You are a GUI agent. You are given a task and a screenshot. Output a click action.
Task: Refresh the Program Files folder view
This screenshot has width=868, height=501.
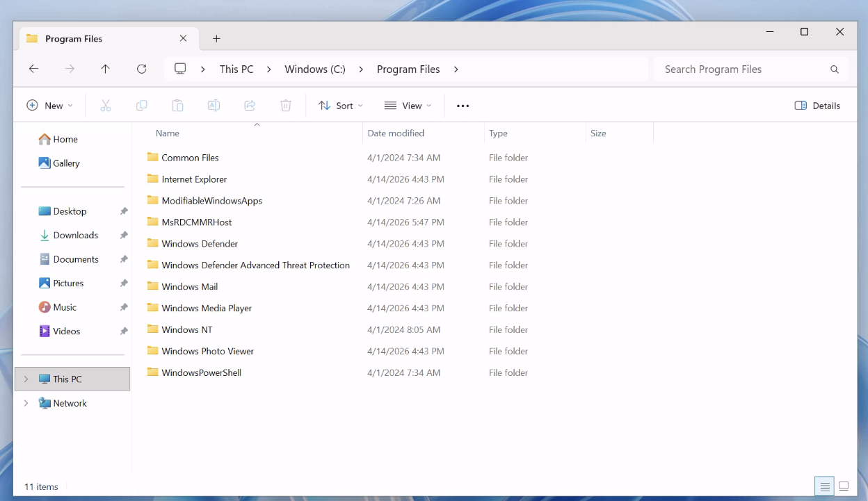pyautogui.click(x=142, y=69)
